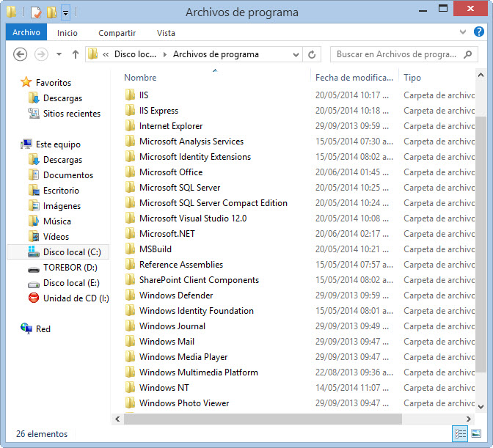Select the IIS folder icon
The image size is (493, 448).
(x=130, y=95)
